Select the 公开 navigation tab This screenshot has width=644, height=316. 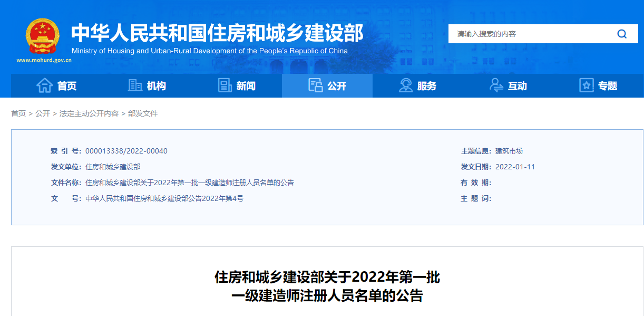tap(327, 85)
